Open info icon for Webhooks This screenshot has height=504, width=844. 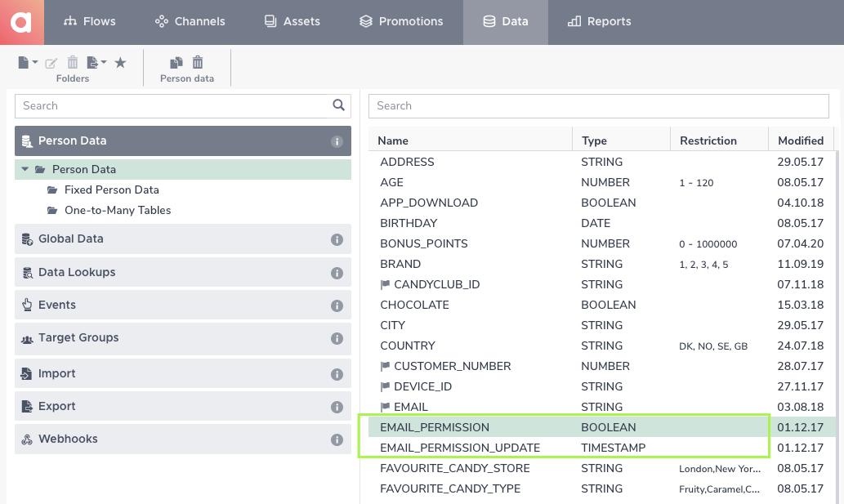[x=337, y=440]
